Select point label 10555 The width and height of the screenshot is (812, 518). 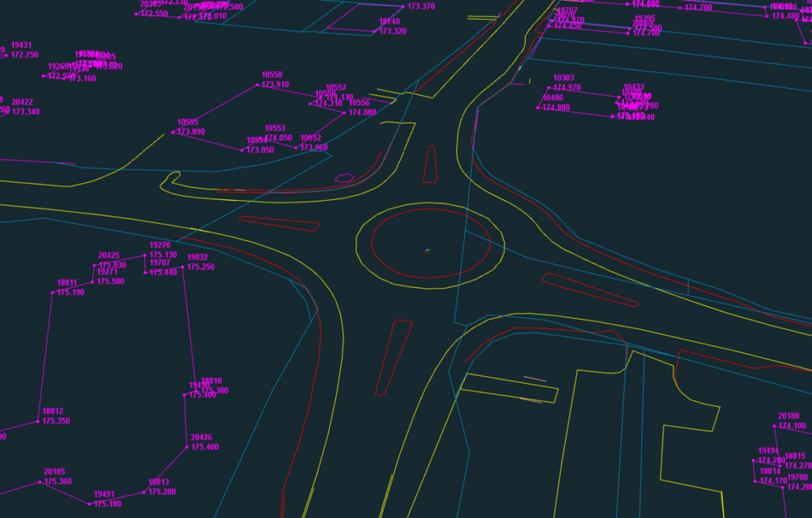click(188, 122)
